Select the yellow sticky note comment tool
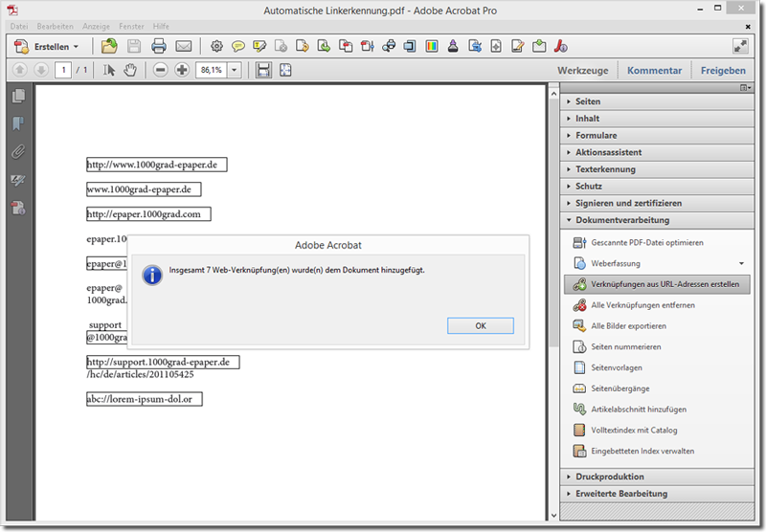 237,46
